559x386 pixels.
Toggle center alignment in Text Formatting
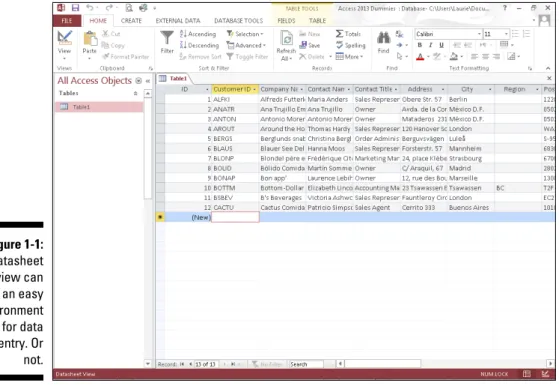click(485, 56)
